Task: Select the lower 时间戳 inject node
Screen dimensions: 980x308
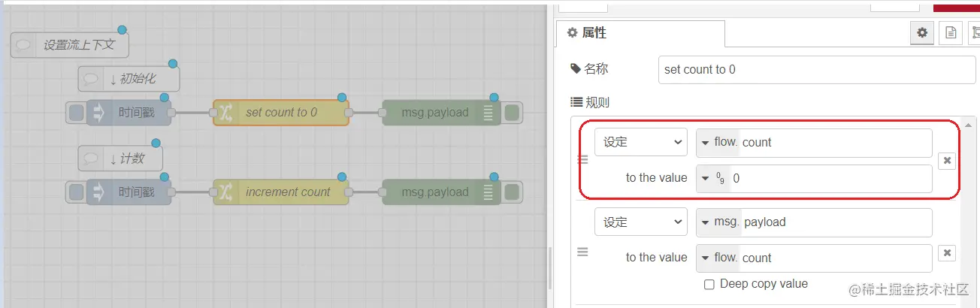Action: coord(129,192)
